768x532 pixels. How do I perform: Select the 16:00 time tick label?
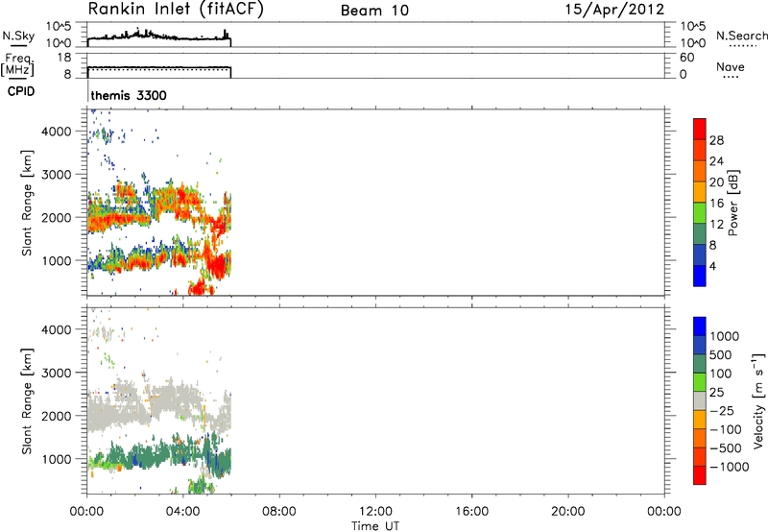(471, 512)
